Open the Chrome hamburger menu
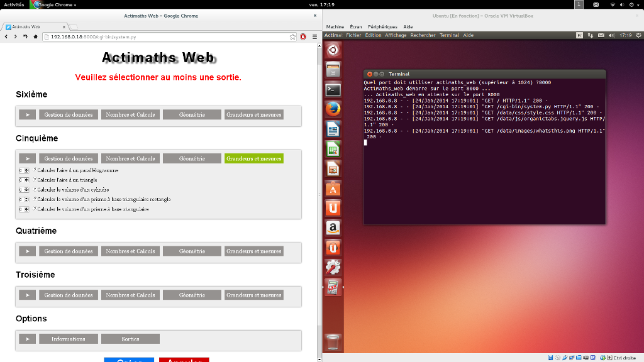Screen dimensions: 644x362 click(314, 37)
